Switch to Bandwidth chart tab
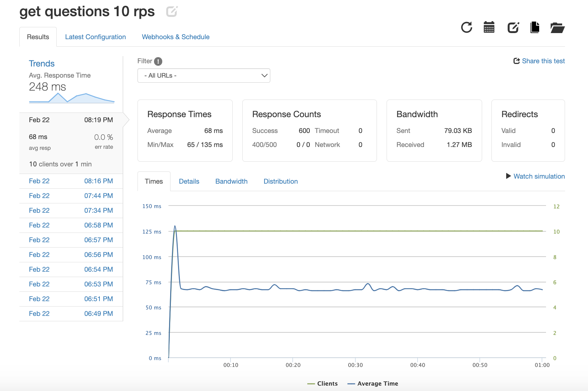This screenshot has width=588, height=391. [x=232, y=181]
